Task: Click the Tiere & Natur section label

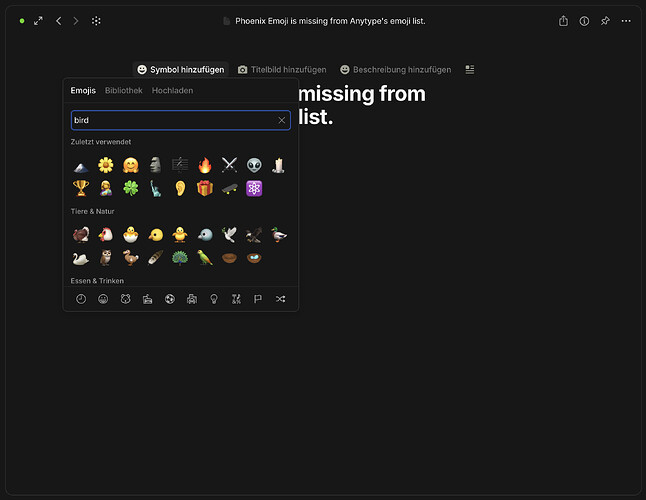Action: [x=92, y=211]
